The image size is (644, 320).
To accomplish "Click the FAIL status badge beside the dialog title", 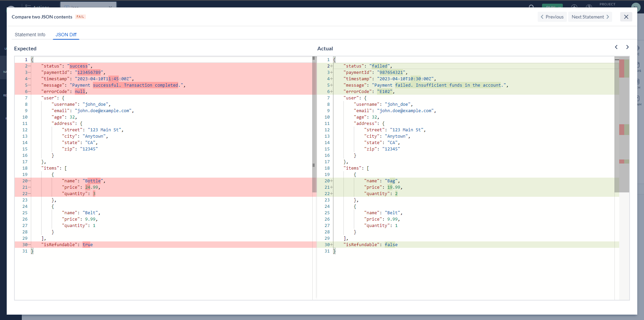I will 80,16.
